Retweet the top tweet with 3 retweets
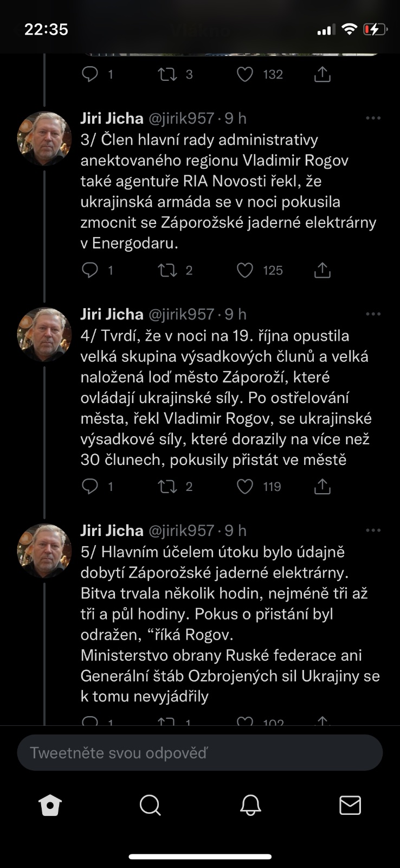The image size is (400, 868). tap(167, 74)
